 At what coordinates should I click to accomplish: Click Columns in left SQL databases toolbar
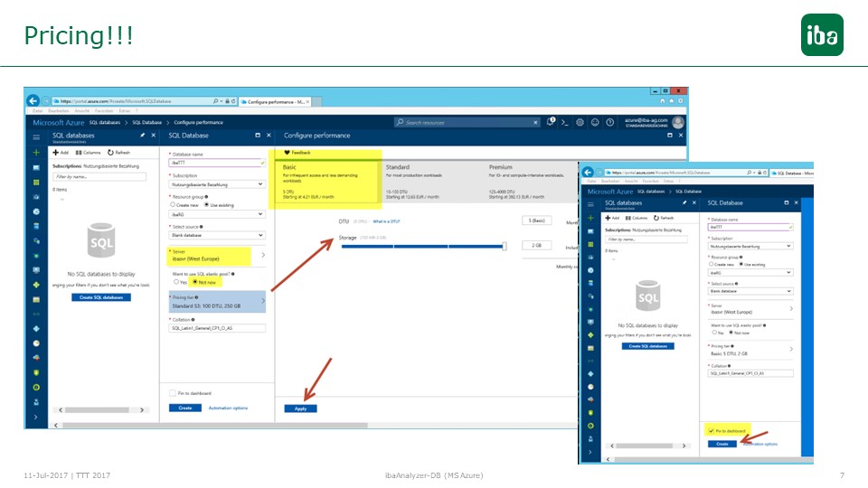tap(88, 152)
